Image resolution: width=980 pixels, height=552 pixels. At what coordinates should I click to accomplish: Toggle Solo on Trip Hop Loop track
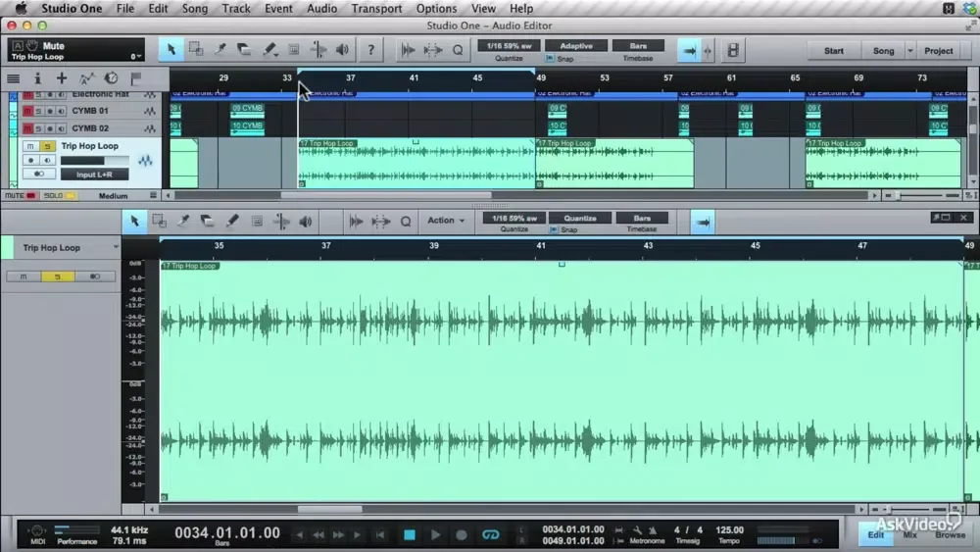47,146
